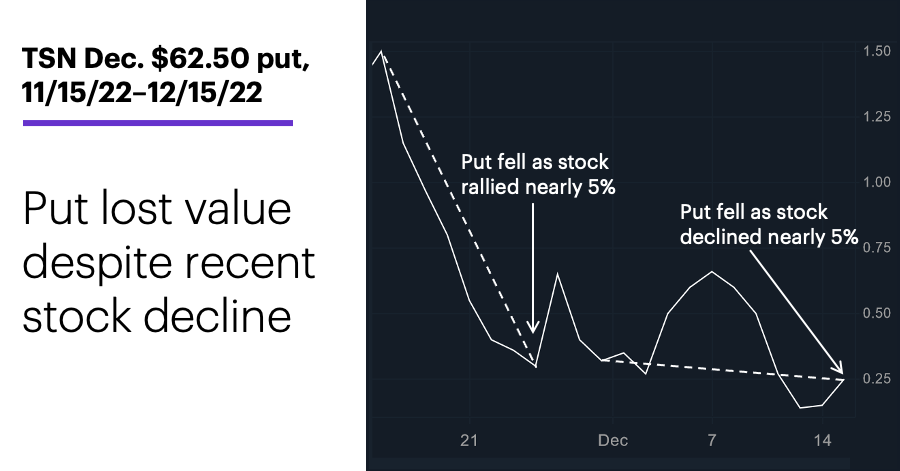Click the diagonal arrowhead near the 0.25 level
Screen dimensions: 900x471
pyautogui.click(x=837, y=367)
